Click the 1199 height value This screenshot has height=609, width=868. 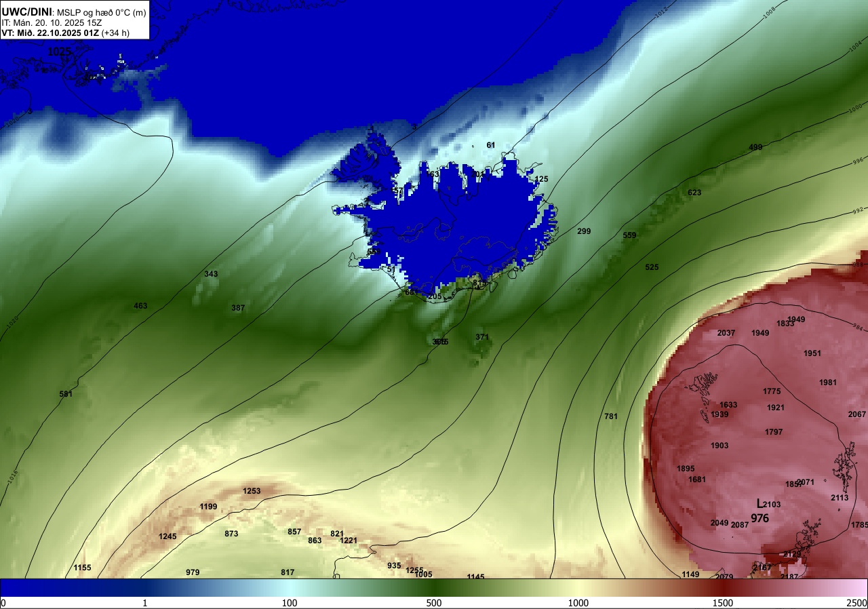208,507
